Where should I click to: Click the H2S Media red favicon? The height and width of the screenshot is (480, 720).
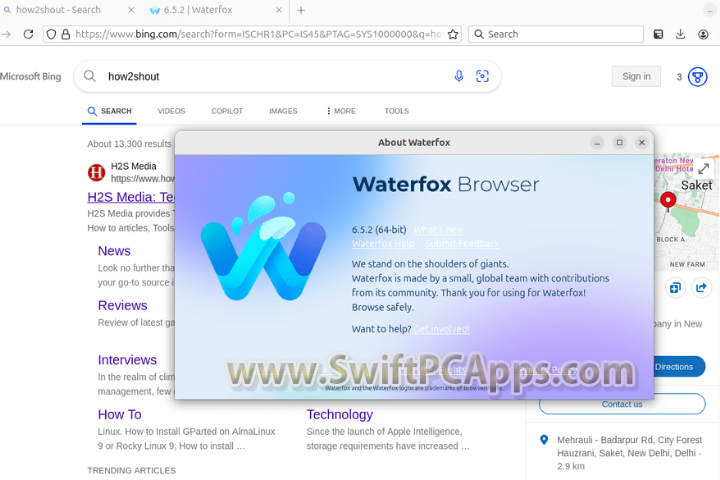[x=96, y=173]
